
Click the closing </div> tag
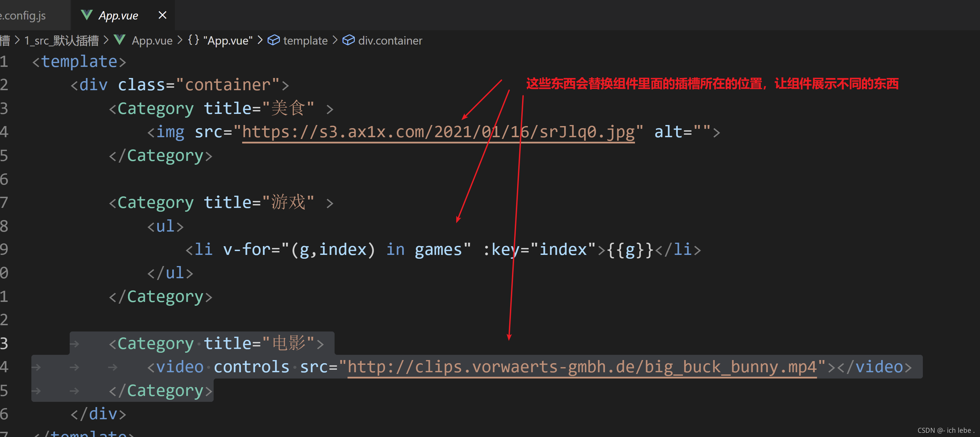pyautogui.click(x=98, y=414)
